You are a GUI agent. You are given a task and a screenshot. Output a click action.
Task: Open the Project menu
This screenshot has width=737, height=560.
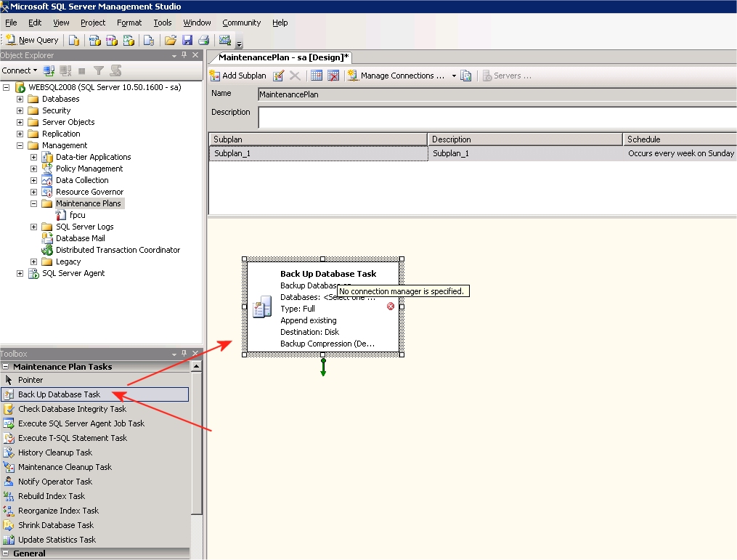[x=93, y=23]
